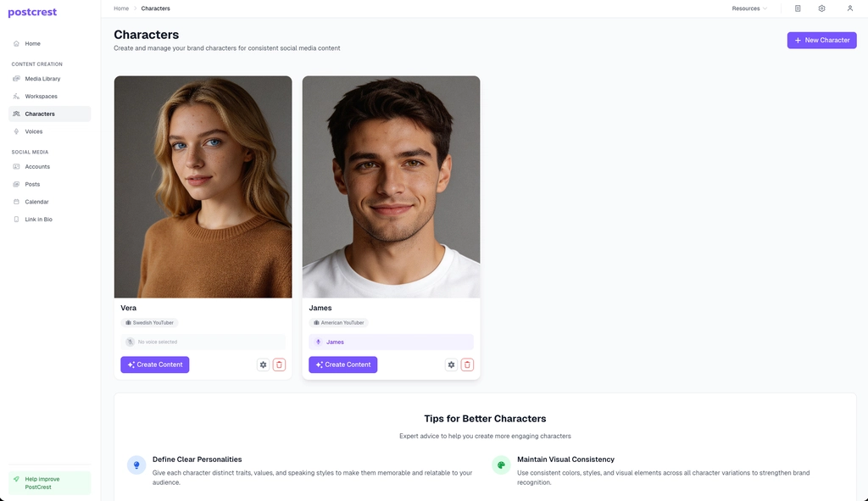This screenshot has height=501, width=868.
Task: Open settings gear on Vera's card
Action: pyautogui.click(x=264, y=365)
